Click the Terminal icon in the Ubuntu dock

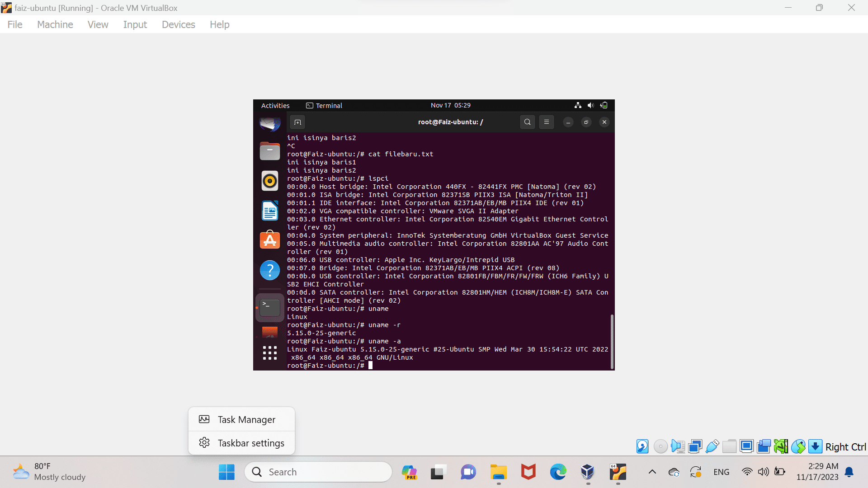(x=270, y=308)
